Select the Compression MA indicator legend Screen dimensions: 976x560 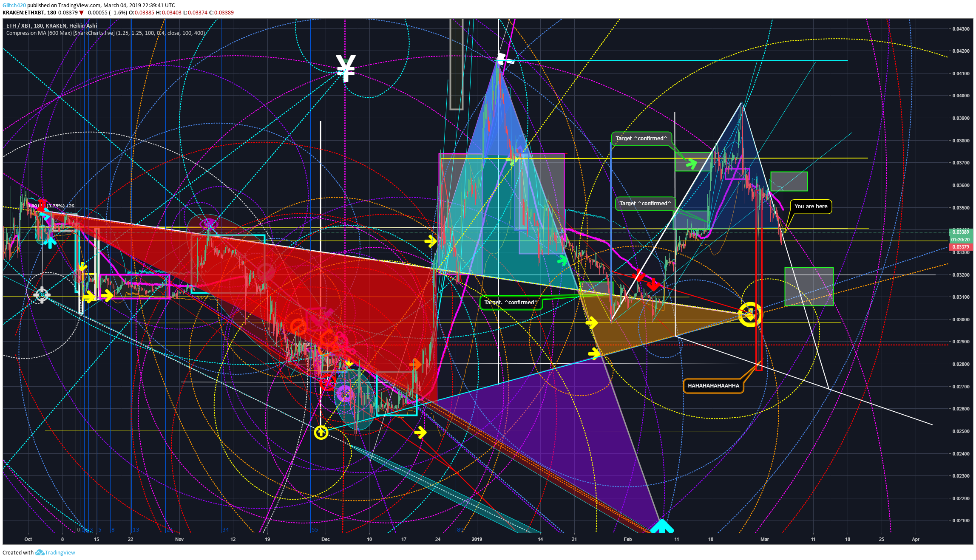pos(105,33)
